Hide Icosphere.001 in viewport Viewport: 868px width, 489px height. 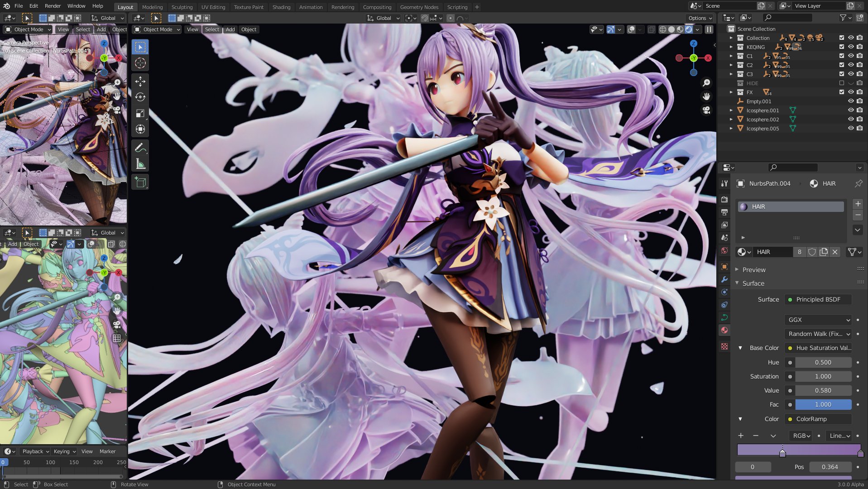click(x=851, y=110)
